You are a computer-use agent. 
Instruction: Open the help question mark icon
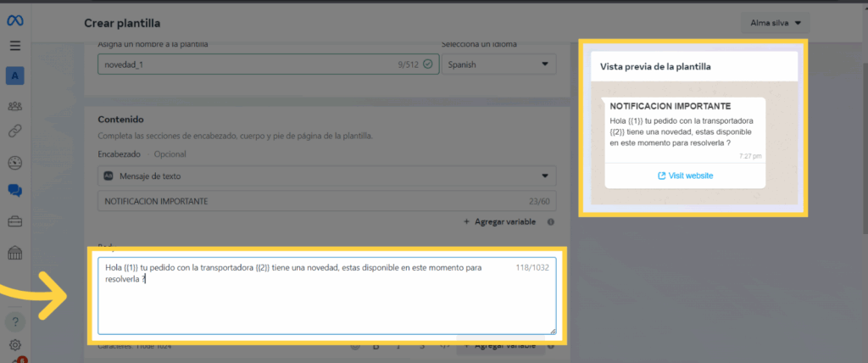15,321
